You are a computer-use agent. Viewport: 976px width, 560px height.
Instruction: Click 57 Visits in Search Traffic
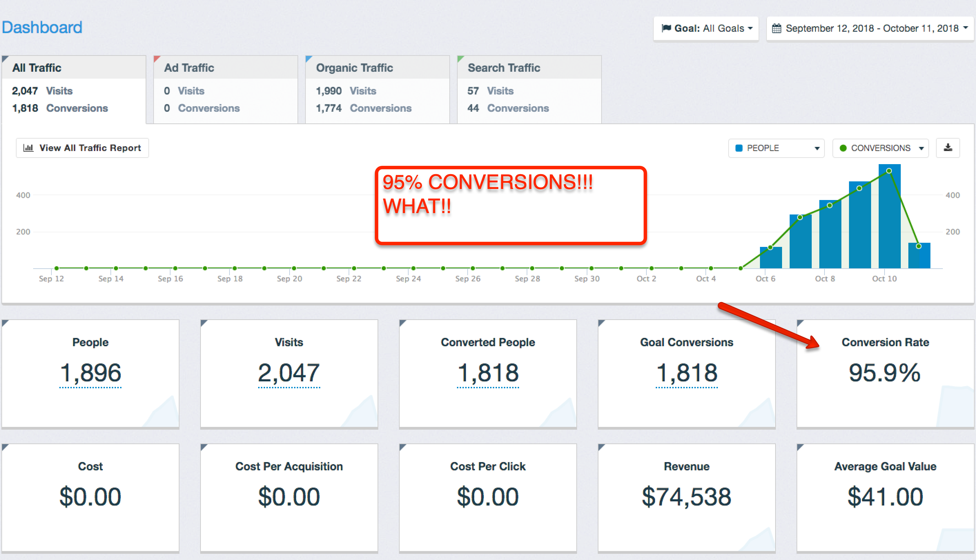pyautogui.click(x=490, y=91)
